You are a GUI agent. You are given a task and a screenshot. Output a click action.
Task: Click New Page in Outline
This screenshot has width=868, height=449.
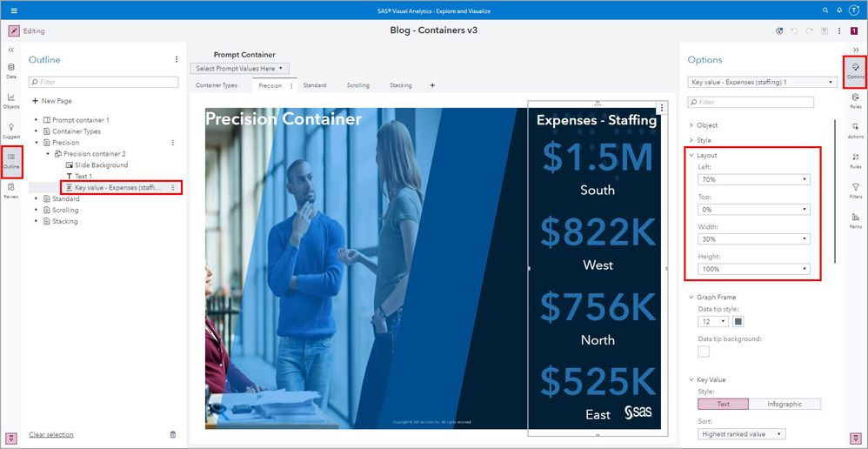52,101
